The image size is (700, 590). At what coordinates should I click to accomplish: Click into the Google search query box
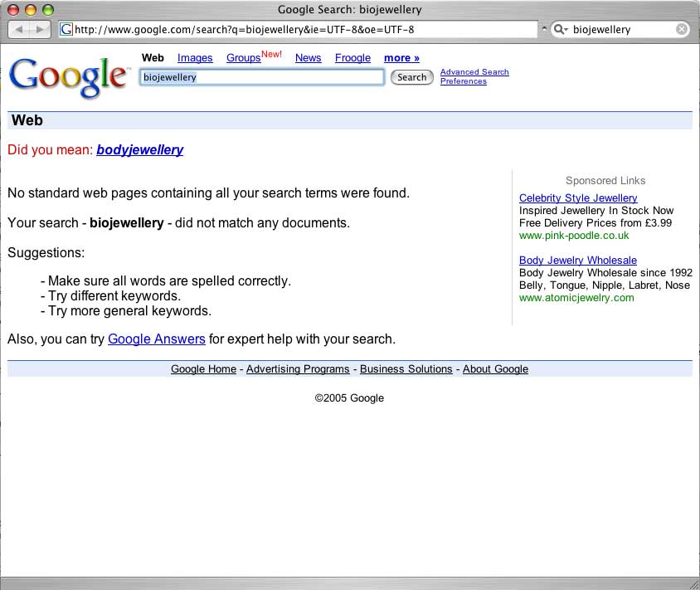(261, 77)
